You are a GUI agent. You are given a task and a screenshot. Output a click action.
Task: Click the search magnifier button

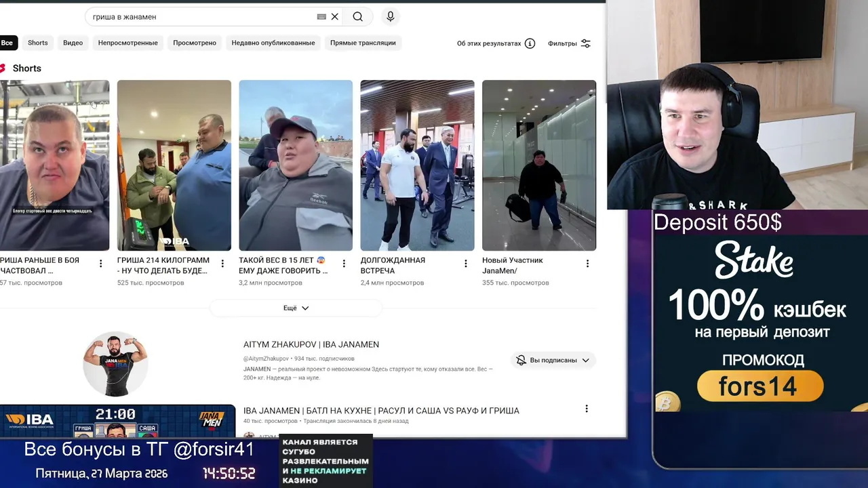pyautogui.click(x=357, y=17)
